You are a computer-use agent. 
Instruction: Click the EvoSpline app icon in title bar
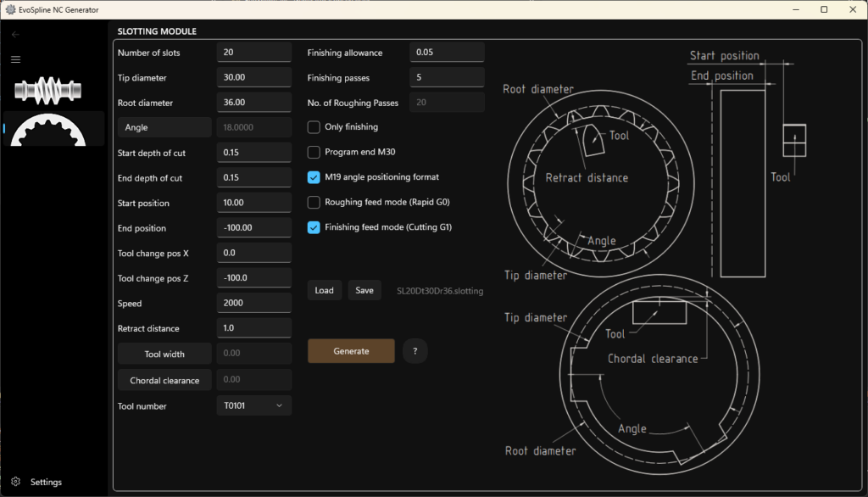point(10,9)
